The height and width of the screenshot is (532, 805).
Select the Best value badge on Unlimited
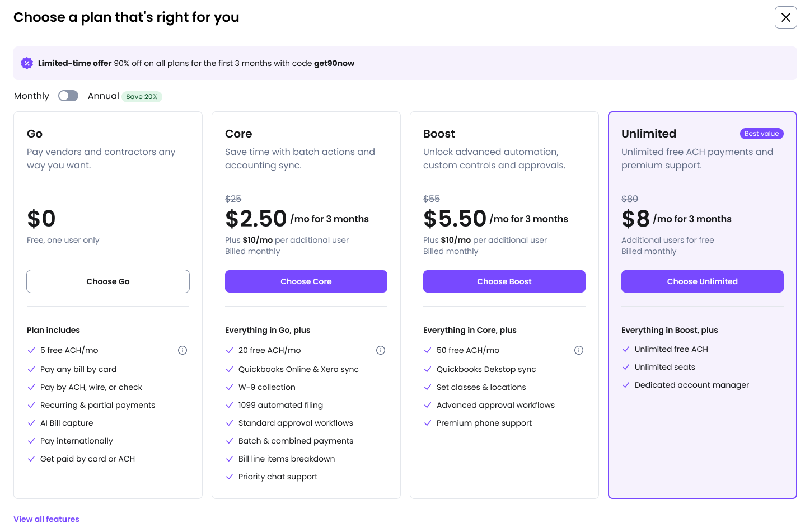(761, 134)
